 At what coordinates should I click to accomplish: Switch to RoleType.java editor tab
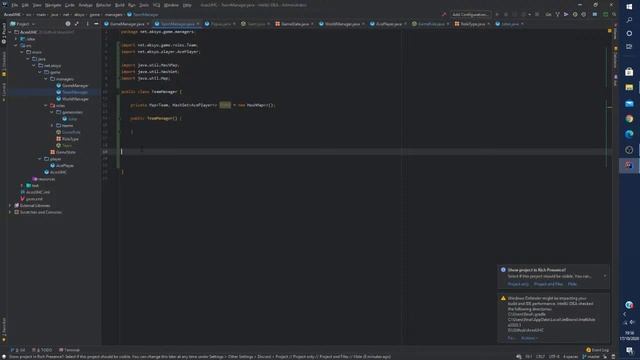click(x=473, y=24)
